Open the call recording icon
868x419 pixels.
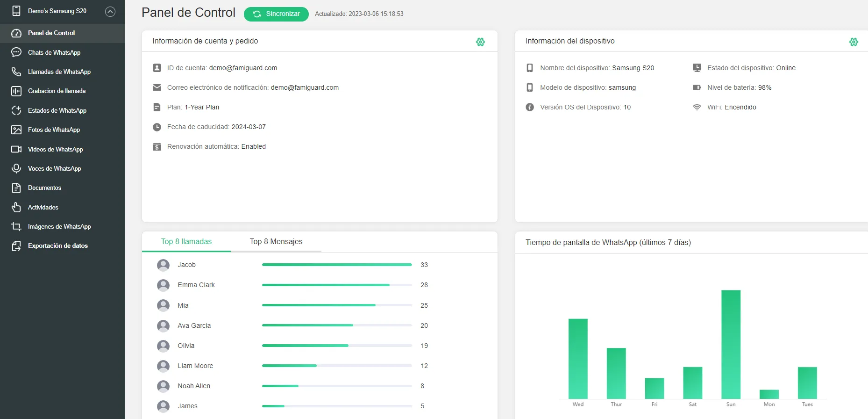click(16, 91)
